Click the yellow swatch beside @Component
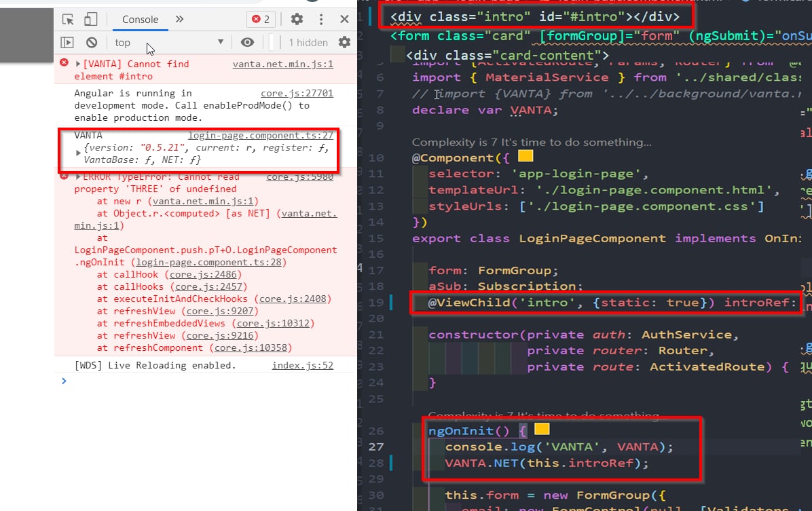The height and width of the screenshot is (511, 812). (525, 156)
